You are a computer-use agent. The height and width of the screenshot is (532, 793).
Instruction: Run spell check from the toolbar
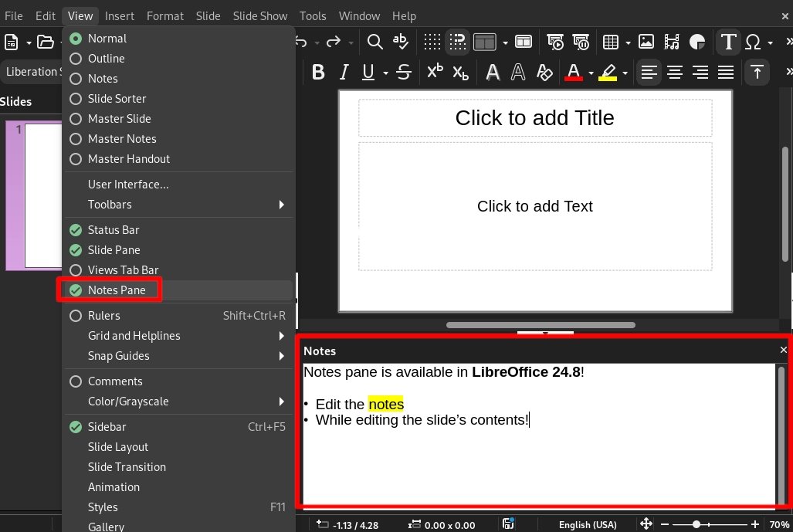(x=401, y=42)
